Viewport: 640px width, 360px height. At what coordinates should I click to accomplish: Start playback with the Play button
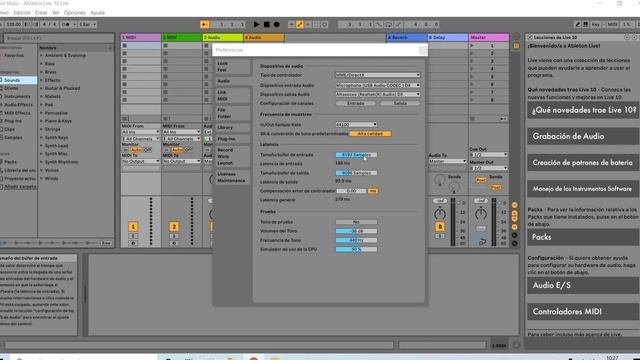pos(256,24)
